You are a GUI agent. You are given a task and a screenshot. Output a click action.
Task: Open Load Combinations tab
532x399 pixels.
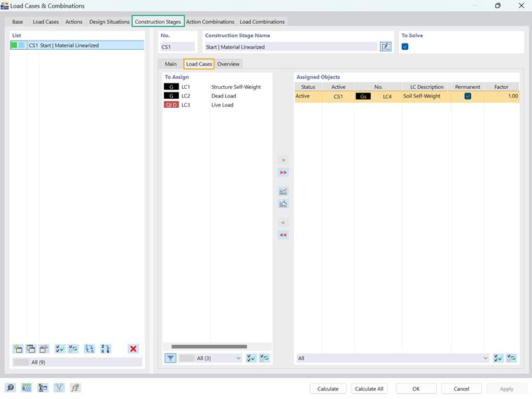click(x=262, y=22)
